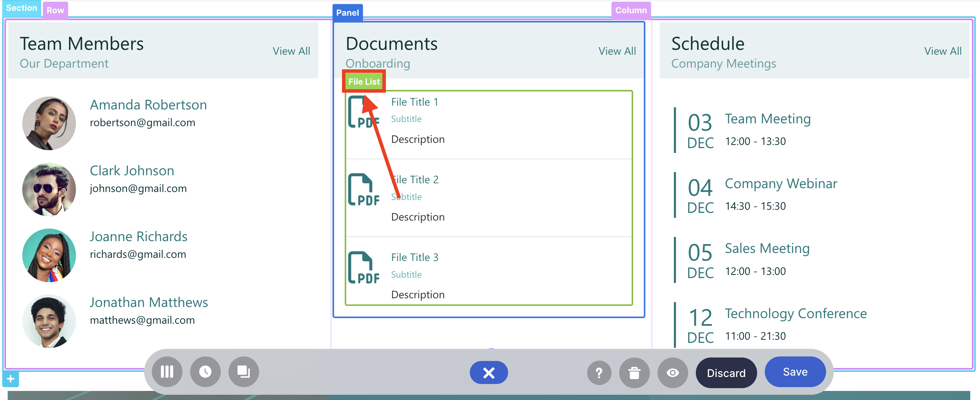Viewport: 980px width, 400px height.
Task: Click View All in Schedule panel
Action: (942, 51)
